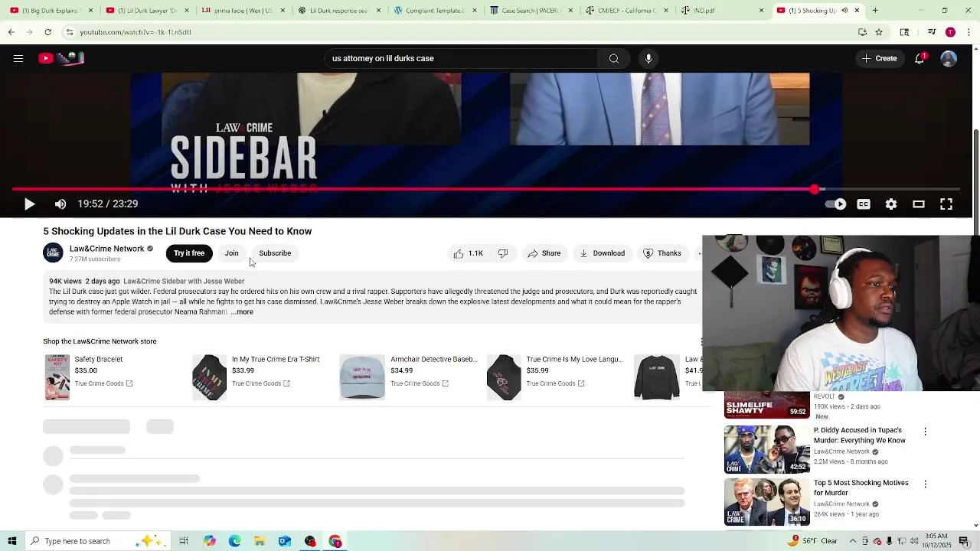Open Microsoft Edge from taskbar
The image size is (980, 551).
coord(234,541)
